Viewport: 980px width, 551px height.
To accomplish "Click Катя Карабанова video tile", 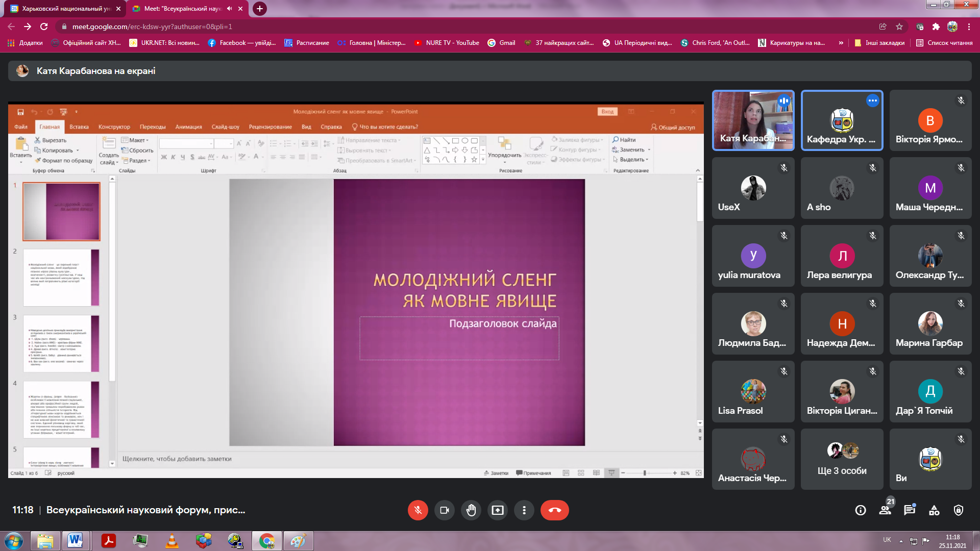I will pyautogui.click(x=753, y=120).
